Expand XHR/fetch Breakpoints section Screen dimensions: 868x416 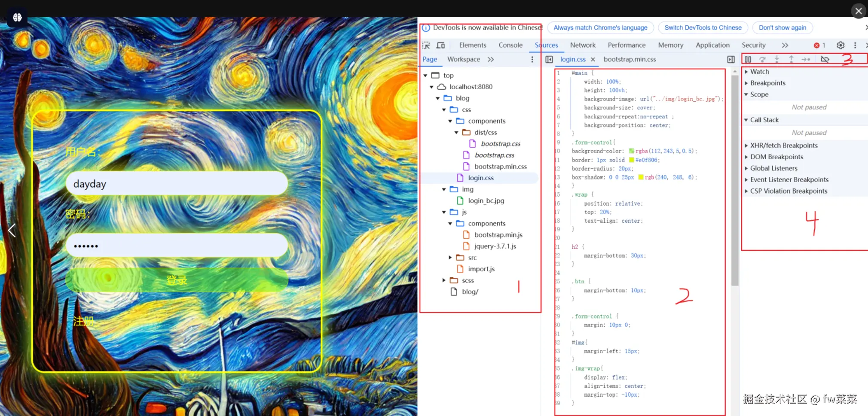(746, 146)
